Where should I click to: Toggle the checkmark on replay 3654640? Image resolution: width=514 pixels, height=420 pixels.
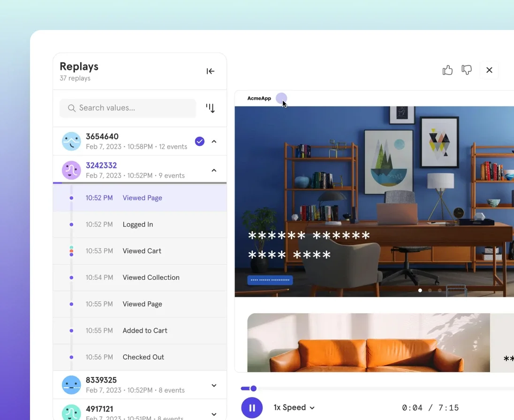[200, 141]
